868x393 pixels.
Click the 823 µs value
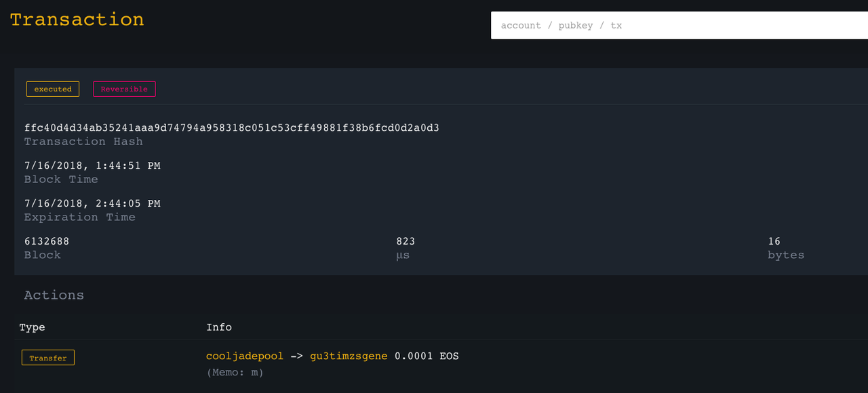click(406, 241)
